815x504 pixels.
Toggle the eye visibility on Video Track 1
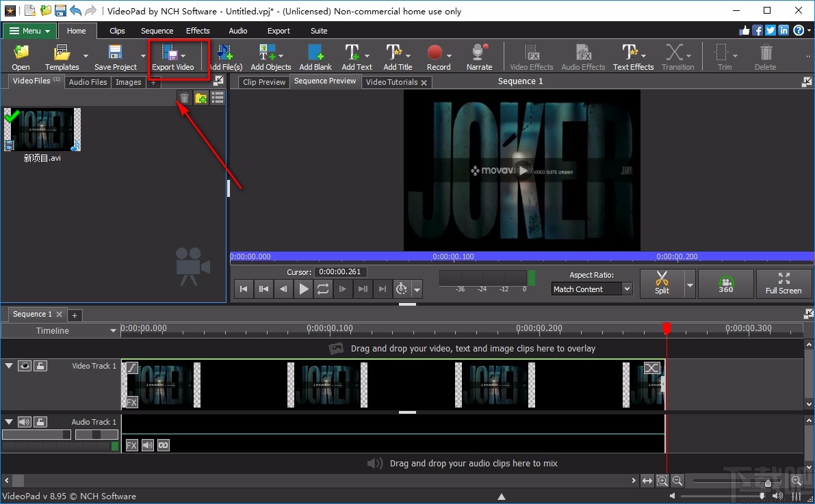(25, 366)
